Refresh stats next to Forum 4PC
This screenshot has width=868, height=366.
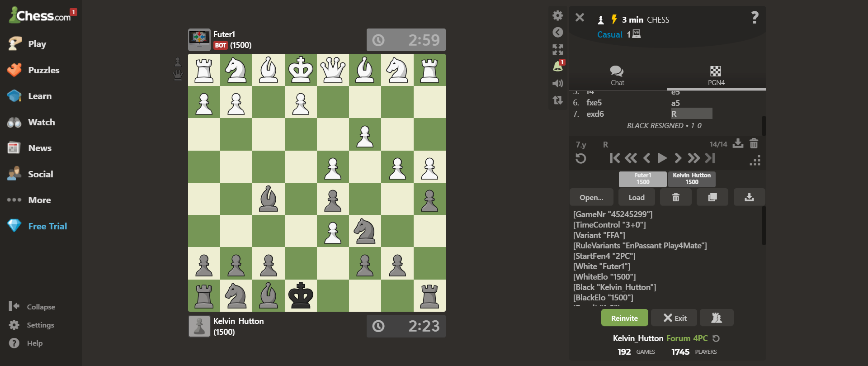(716, 338)
